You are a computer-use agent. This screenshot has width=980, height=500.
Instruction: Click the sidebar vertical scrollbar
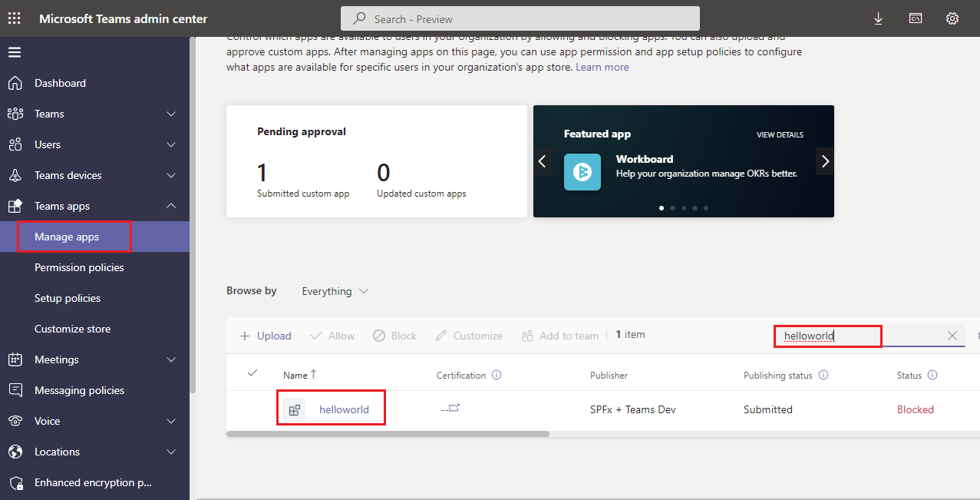coord(193,215)
